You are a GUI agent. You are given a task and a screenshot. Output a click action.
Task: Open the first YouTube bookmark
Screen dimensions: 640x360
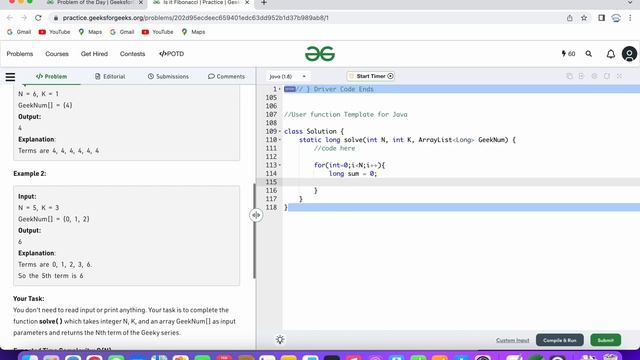pos(54,32)
